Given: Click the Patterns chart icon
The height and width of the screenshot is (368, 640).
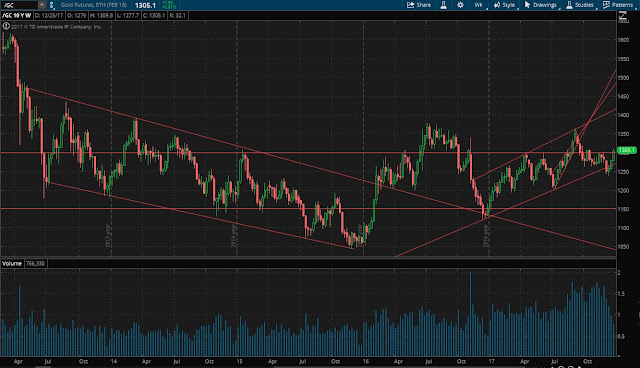Looking at the screenshot, I should [606, 5].
